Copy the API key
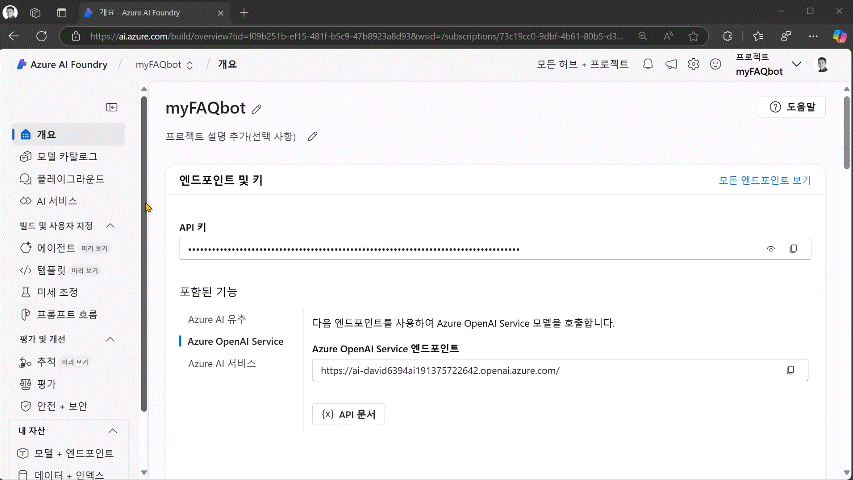Viewport: 853px width, 480px height. point(794,249)
